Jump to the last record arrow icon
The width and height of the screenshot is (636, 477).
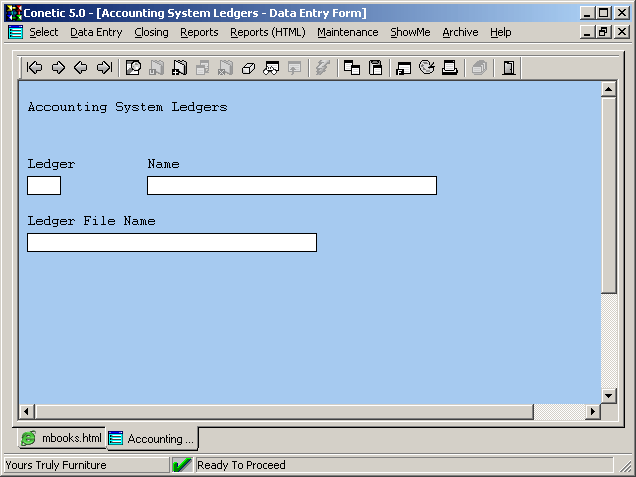[x=104, y=68]
